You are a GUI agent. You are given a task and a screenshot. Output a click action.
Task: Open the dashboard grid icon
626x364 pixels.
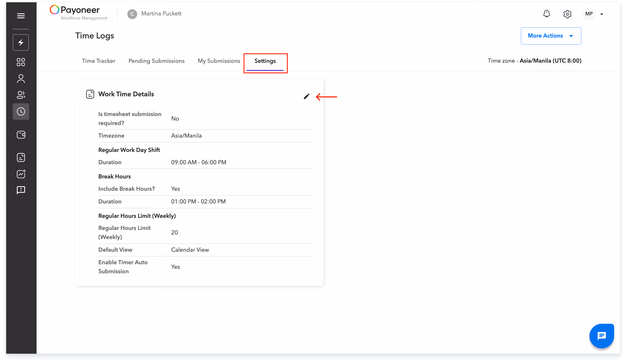coord(21,62)
